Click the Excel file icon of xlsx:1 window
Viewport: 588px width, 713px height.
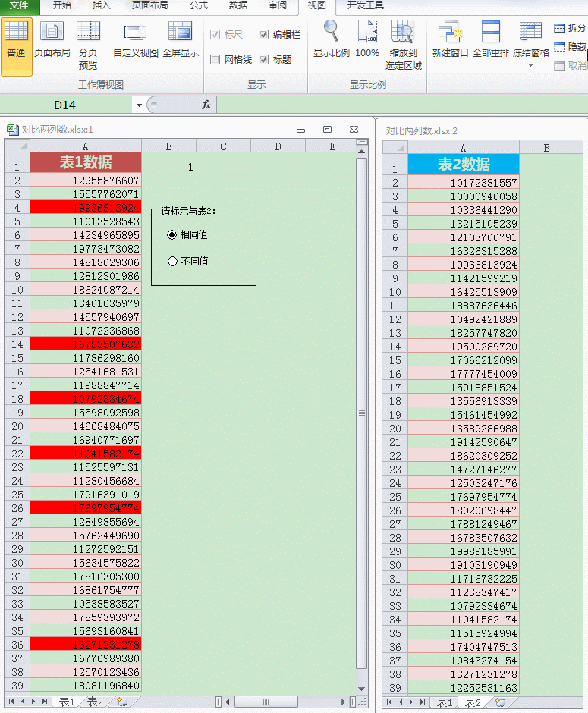[13, 130]
